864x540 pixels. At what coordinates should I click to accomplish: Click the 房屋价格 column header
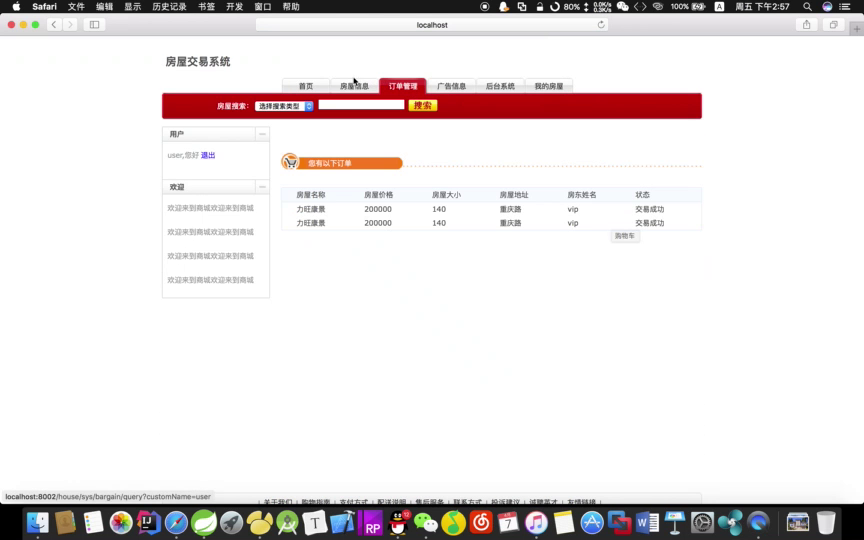click(x=379, y=195)
